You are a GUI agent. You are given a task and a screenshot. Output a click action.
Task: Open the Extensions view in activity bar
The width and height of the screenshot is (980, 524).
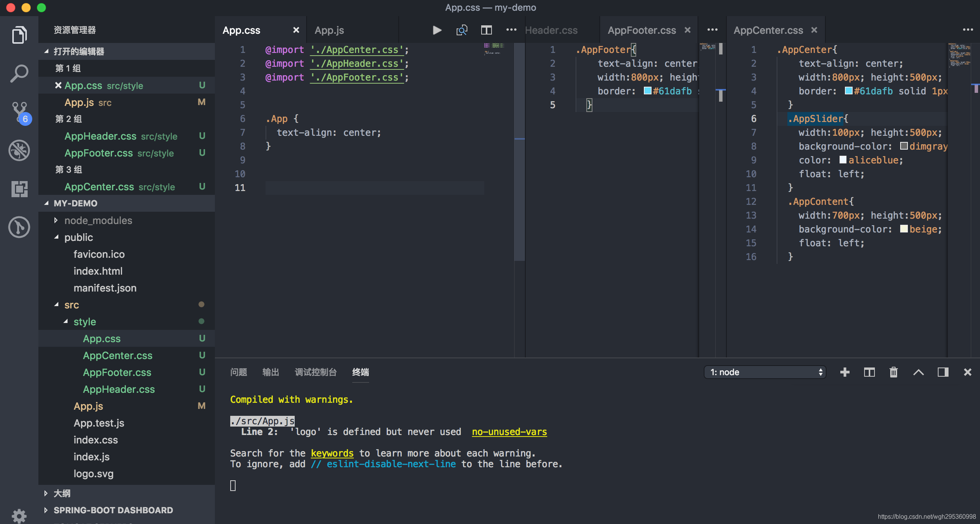(x=19, y=189)
